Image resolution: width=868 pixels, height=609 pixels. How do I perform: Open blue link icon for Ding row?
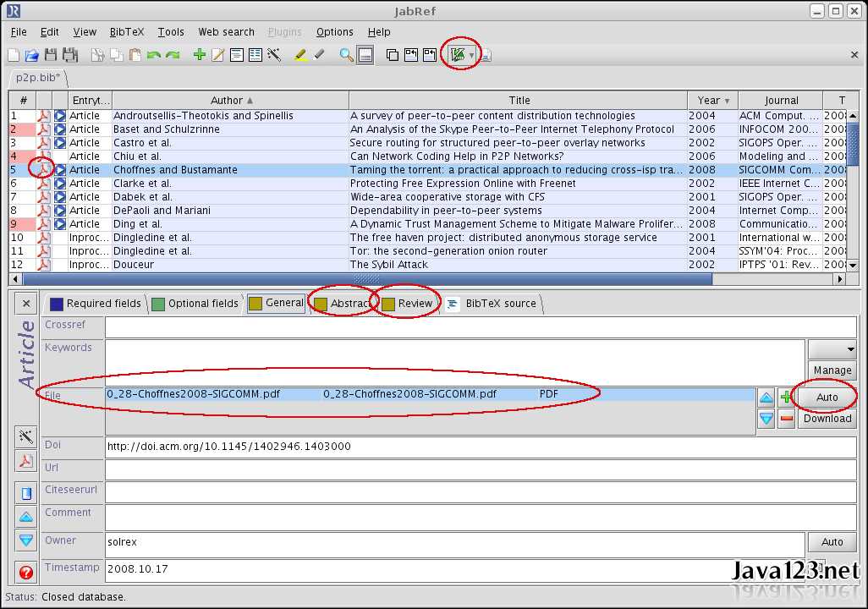tap(60, 224)
